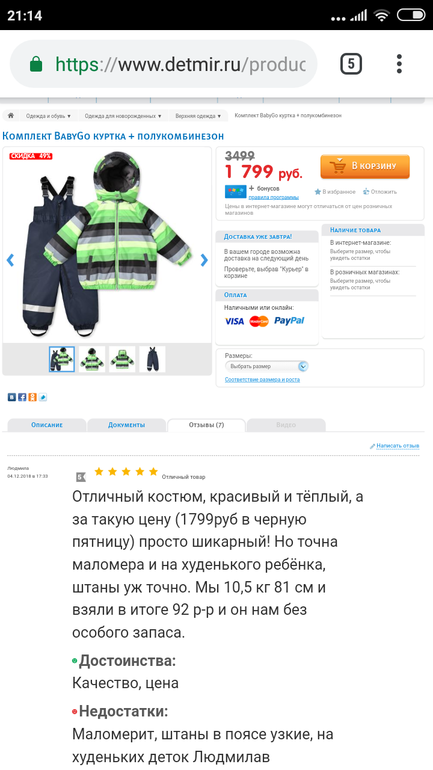Viewport: 433px width, 770px height.
Task: Show next product photo with right arrow
Action: [205, 260]
